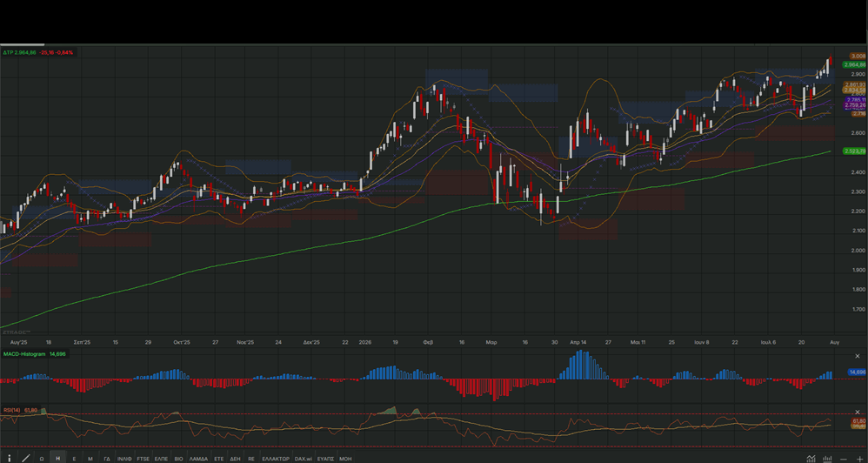The height and width of the screenshot is (463, 868).
Task: Click the Μαρ date axis label
Action: click(x=491, y=342)
